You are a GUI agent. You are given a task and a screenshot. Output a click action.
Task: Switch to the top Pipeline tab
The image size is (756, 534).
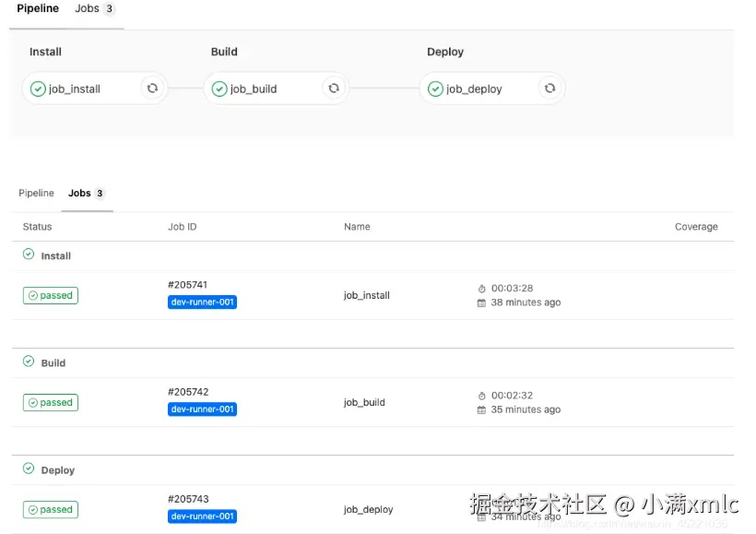coord(38,8)
